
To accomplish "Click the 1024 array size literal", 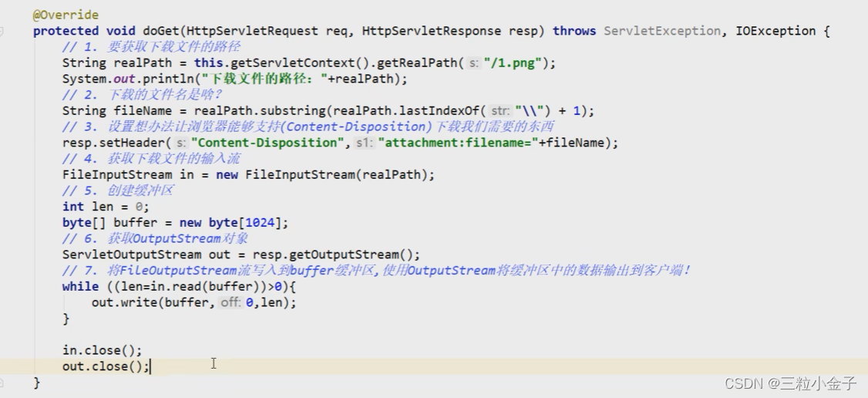I will pyautogui.click(x=261, y=223).
